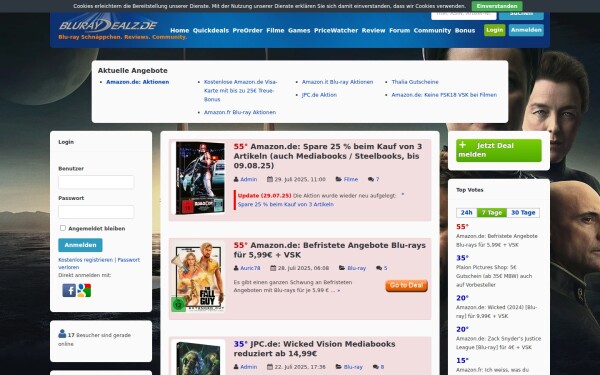Click plus icon on Jetzt Deal melden
Screen dimensions: 600x375
(463, 145)
